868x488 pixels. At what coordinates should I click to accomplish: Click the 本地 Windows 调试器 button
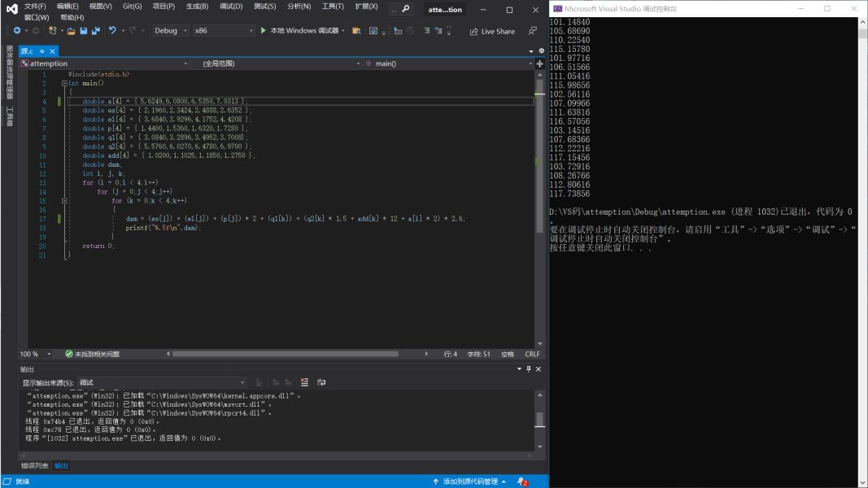303,30
